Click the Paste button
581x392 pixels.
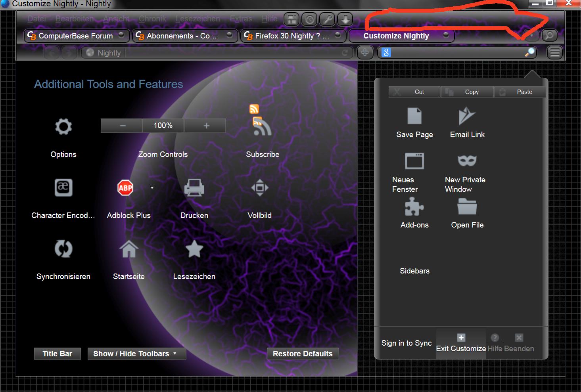point(520,92)
